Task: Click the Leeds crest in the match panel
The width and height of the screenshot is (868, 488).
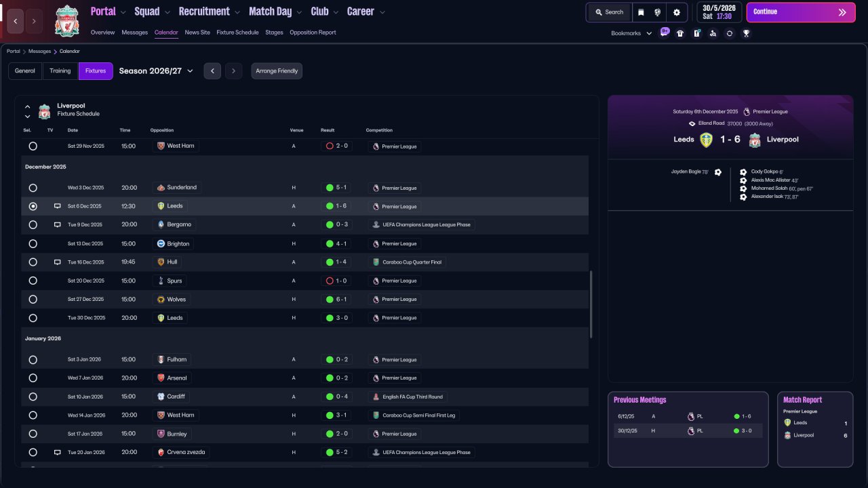Action: [706, 140]
